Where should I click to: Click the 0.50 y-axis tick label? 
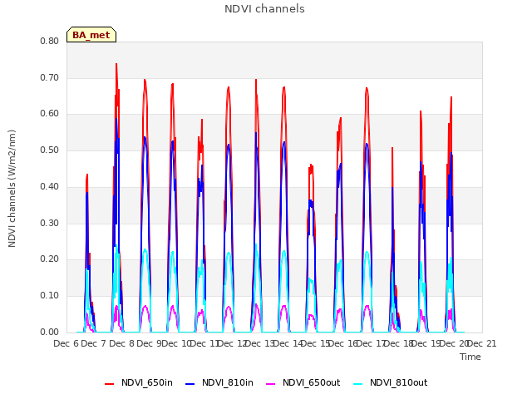[x=50, y=150]
